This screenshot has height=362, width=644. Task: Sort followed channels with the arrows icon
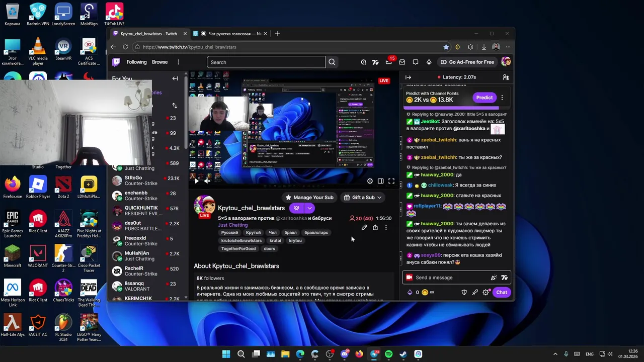click(x=175, y=106)
